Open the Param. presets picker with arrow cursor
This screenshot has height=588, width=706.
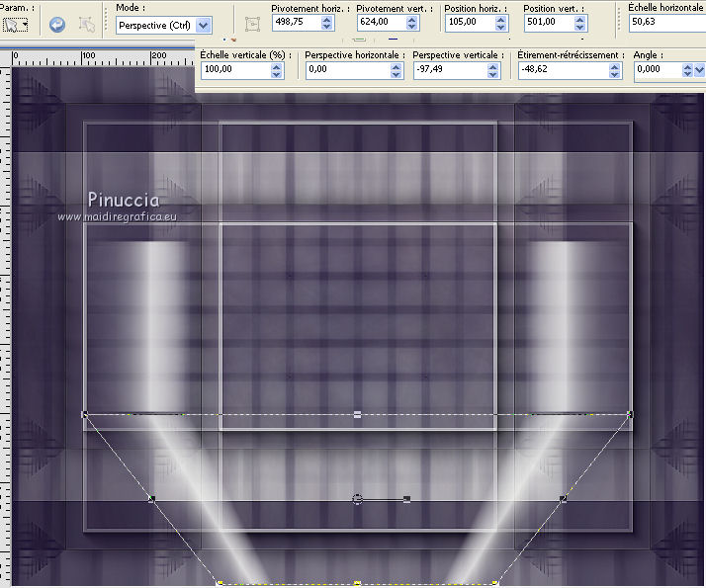click(x=15, y=25)
